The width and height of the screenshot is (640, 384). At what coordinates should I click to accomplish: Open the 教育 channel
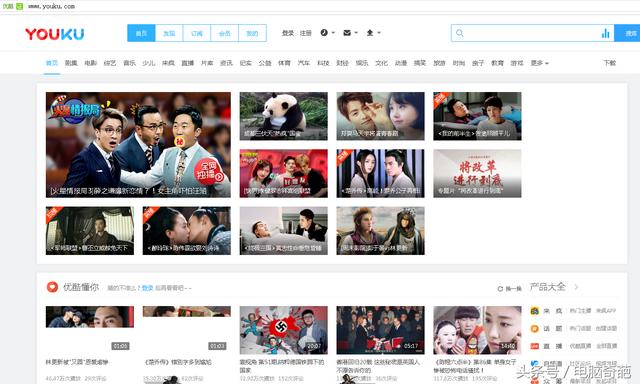point(498,63)
